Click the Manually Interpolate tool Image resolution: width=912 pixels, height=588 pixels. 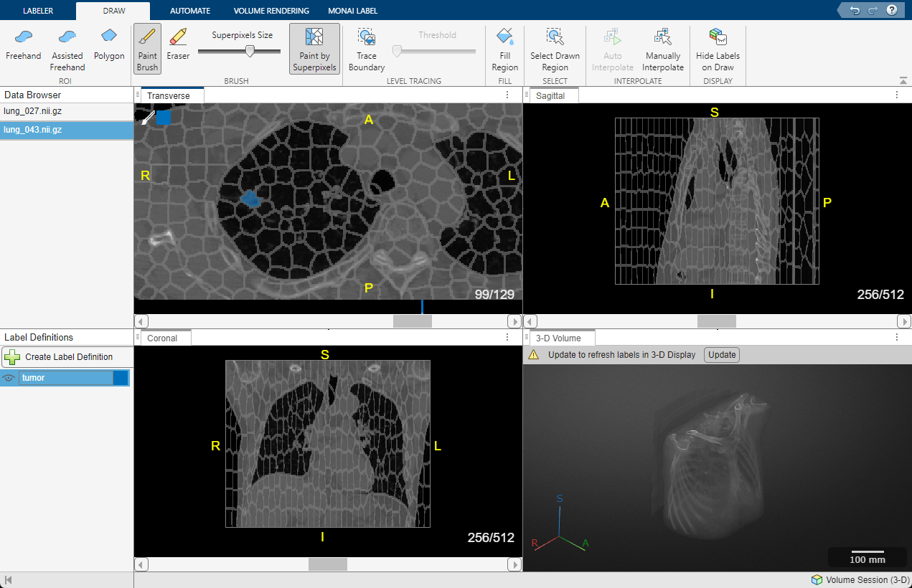662,48
